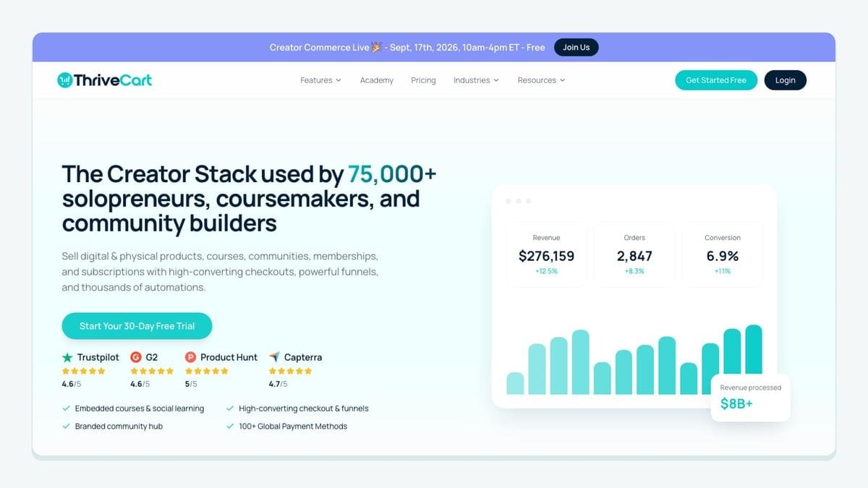
Task: Click the Join Us banner button
Action: click(x=576, y=48)
